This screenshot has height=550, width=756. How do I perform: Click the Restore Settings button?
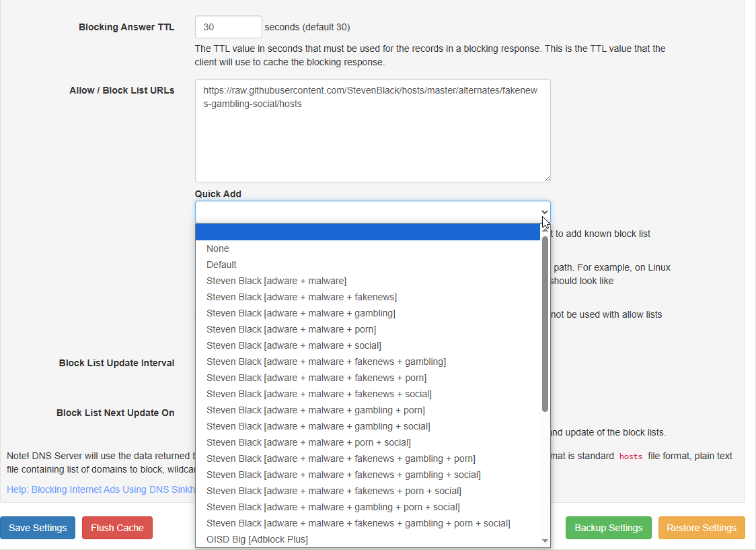coord(702,528)
